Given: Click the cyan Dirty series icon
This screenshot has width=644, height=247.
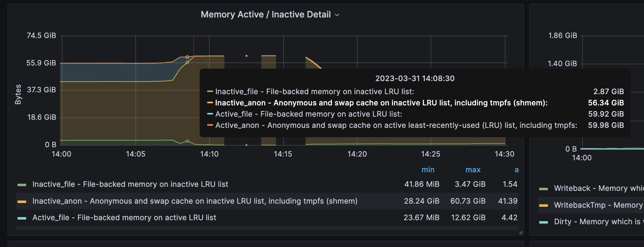Looking at the screenshot, I should [x=544, y=222].
